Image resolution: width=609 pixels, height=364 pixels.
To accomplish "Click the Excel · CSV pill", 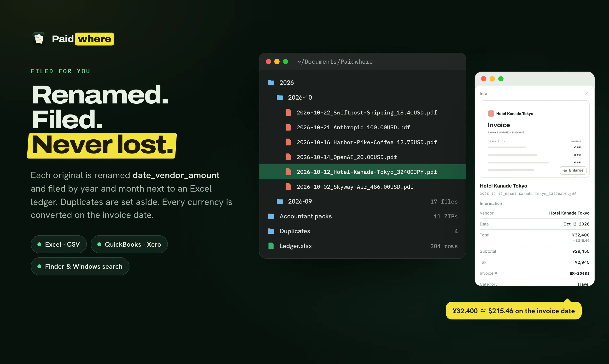I will click(x=59, y=244).
